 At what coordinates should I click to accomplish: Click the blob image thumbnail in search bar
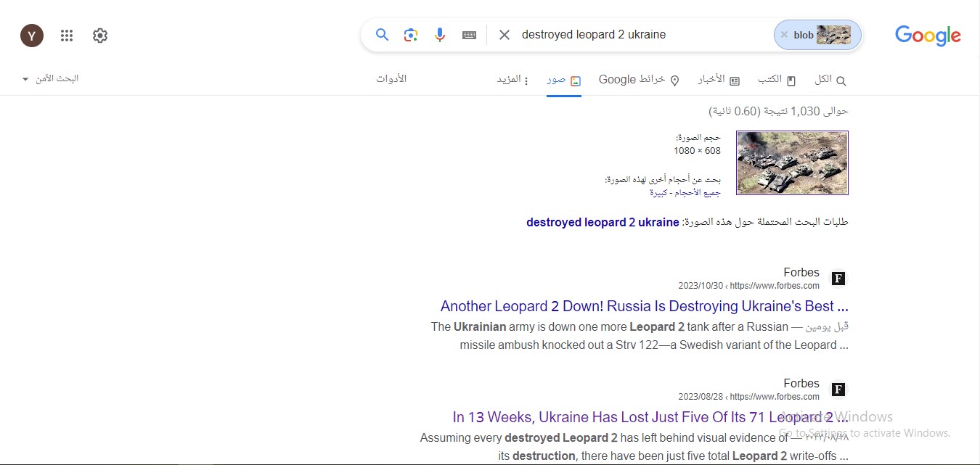point(833,35)
